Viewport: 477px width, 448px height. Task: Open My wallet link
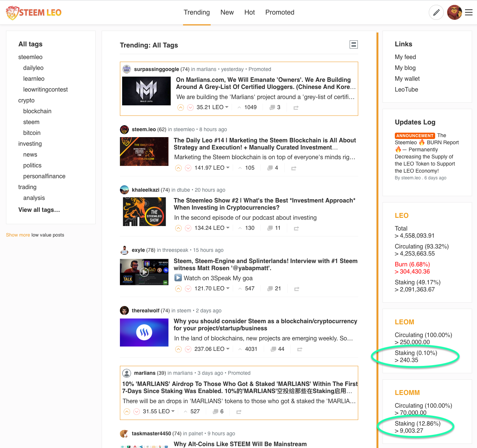[407, 79]
